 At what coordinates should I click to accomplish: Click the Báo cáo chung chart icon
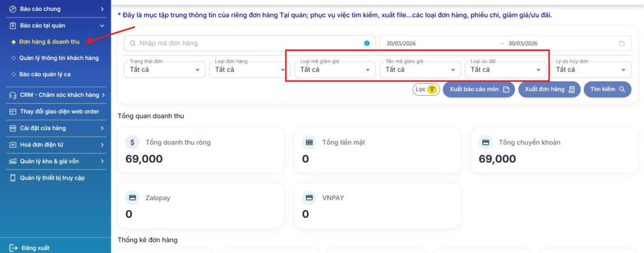(x=13, y=9)
